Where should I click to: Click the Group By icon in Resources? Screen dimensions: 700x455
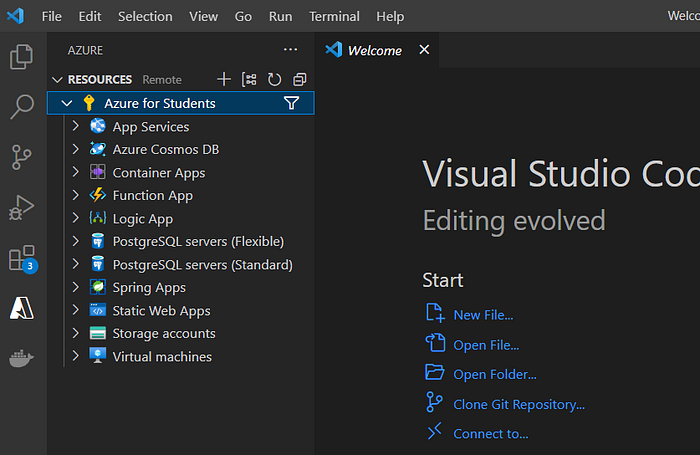249,79
